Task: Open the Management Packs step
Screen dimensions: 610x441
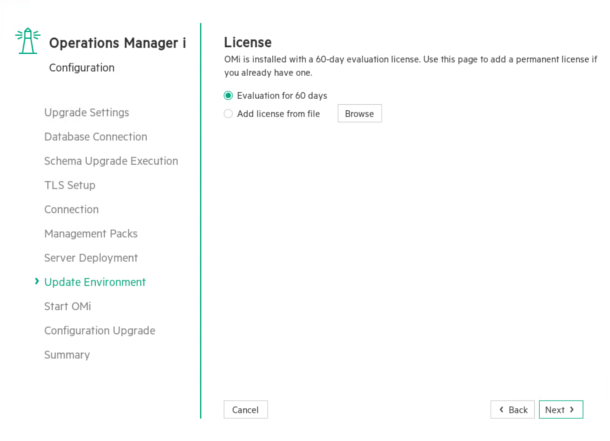Action: click(91, 233)
